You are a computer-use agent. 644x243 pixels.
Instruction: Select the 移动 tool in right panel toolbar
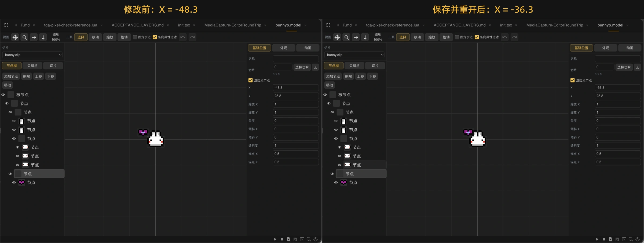[417, 37]
